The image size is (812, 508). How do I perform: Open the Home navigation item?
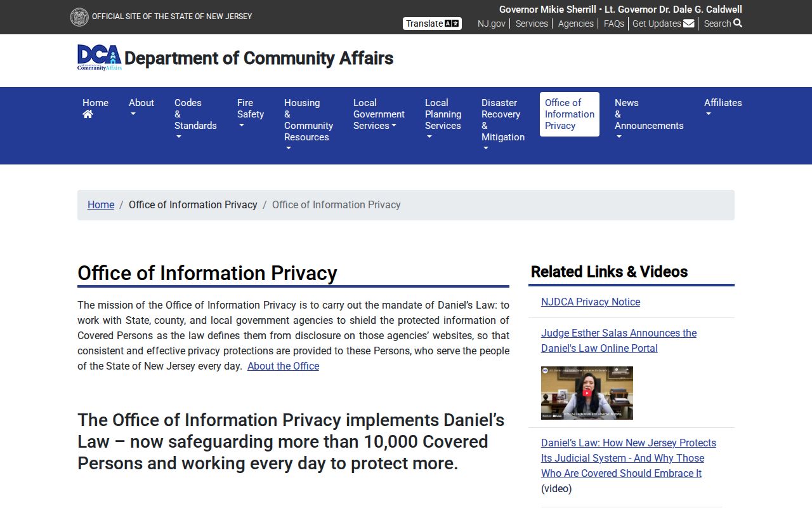[x=95, y=109]
